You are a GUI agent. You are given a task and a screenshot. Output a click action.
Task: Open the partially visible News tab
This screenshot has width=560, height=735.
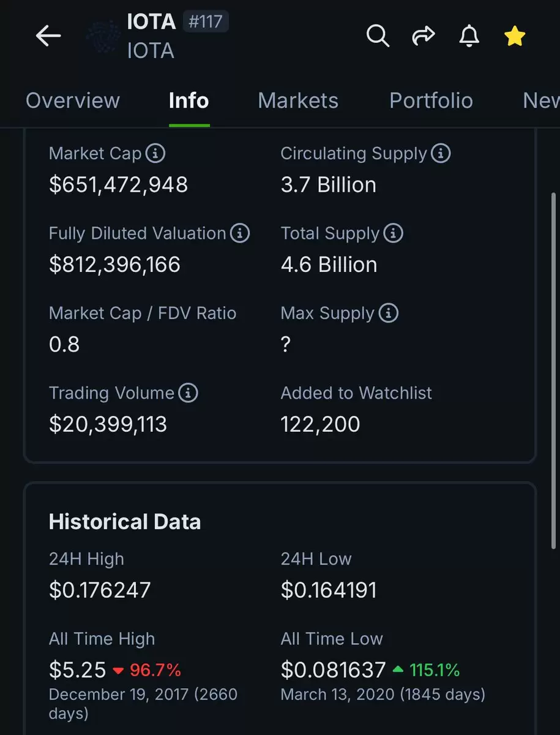pyautogui.click(x=541, y=100)
